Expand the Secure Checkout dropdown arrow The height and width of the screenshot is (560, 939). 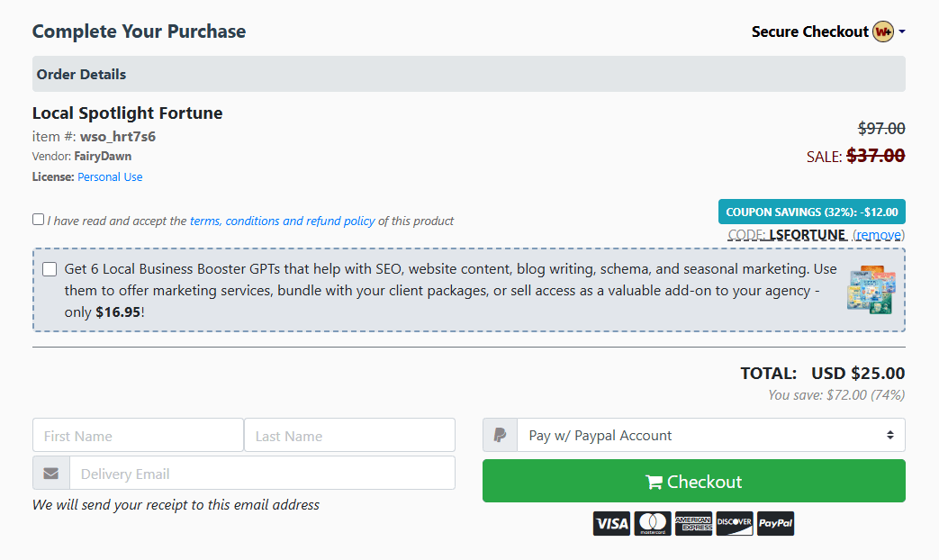click(902, 32)
